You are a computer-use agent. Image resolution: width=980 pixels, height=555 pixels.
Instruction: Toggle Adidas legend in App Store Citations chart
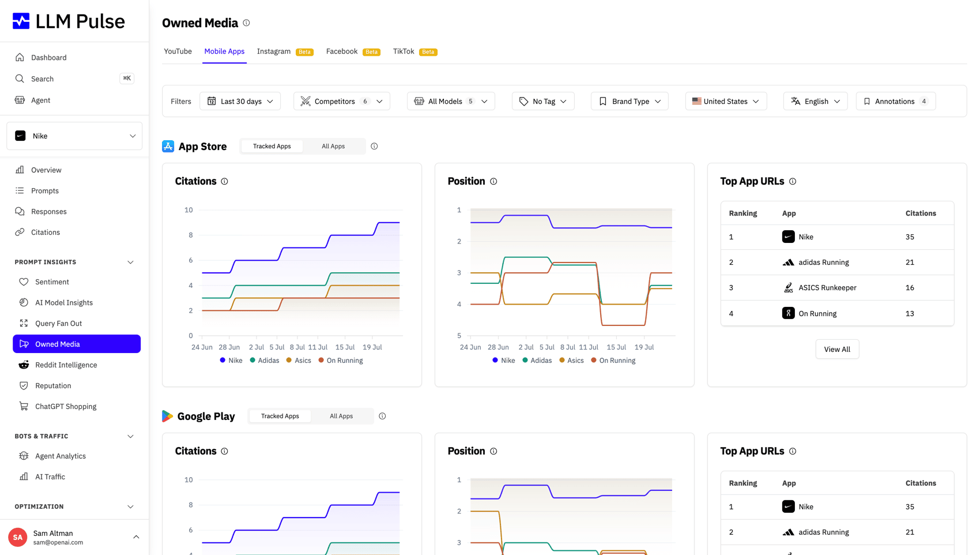coord(265,361)
